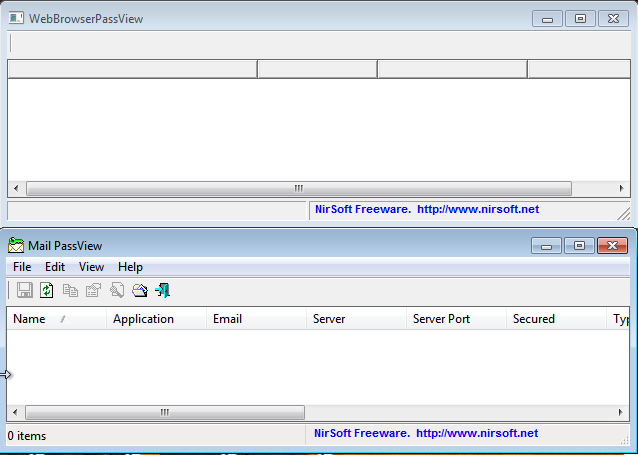Click horizontal scrollbar thumb in Mail PassView
638x455 pixels.
(x=165, y=412)
